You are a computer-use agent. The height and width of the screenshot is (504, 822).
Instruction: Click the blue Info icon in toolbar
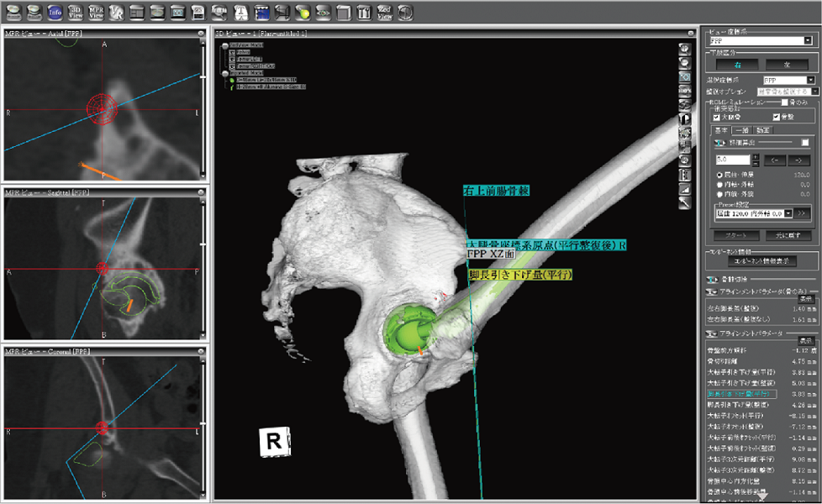click(x=55, y=12)
